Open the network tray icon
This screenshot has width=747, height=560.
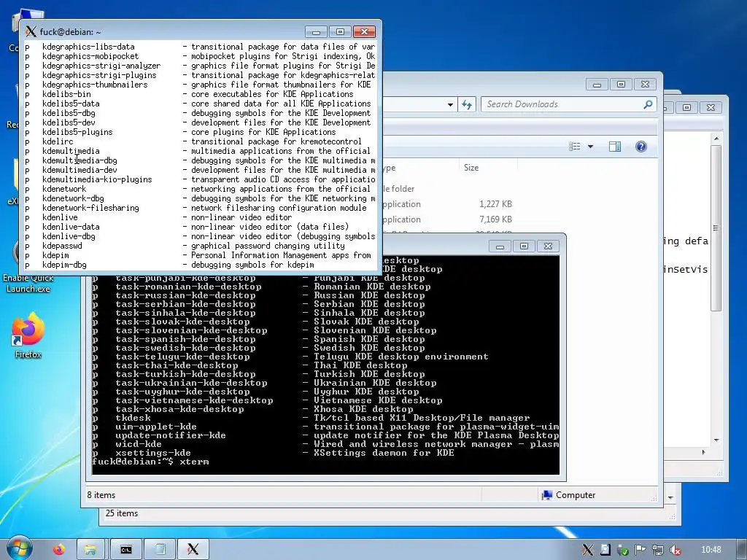(658, 550)
